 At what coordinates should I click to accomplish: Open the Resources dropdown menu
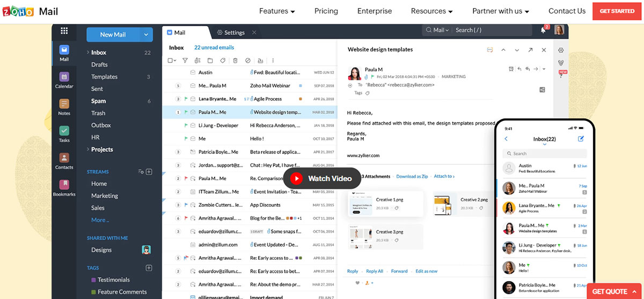pos(432,11)
